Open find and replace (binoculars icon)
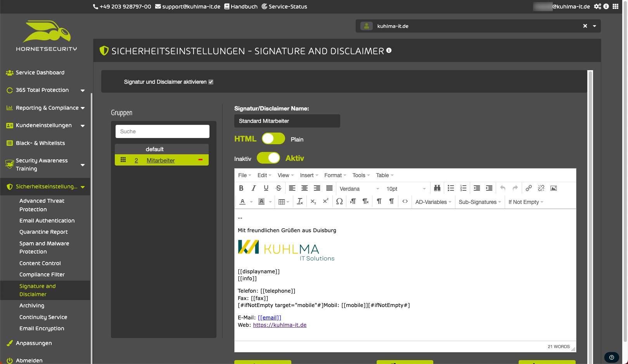The height and width of the screenshot is (364, 628). click(437, 188)
